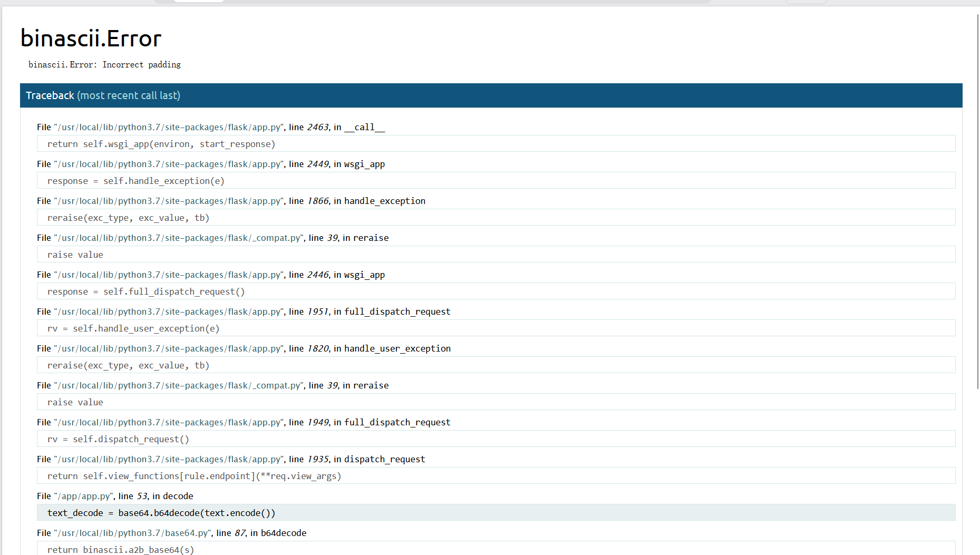
Task: Expand the 'return self.wsgi_app(environ, start_response)' code line
Action: coord(161,144)
